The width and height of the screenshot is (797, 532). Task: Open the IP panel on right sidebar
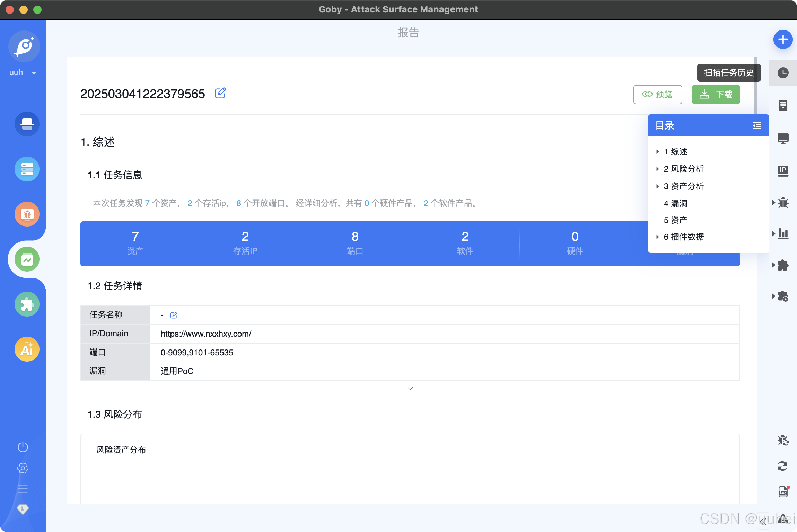click(783, 170)
